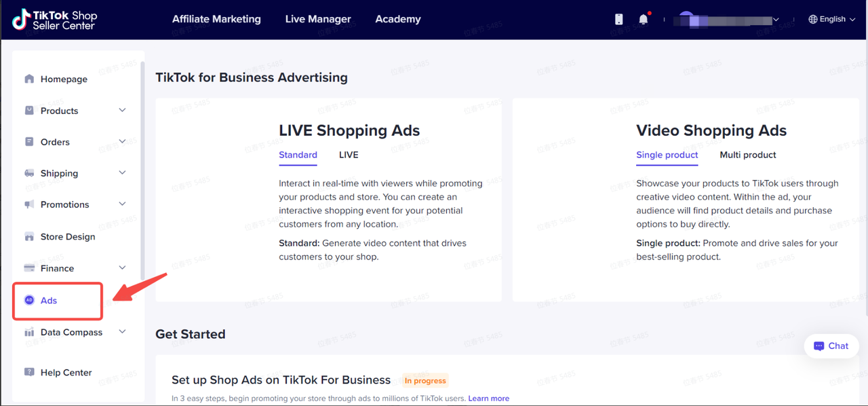Click the Products bag icon

coord(29,110)
